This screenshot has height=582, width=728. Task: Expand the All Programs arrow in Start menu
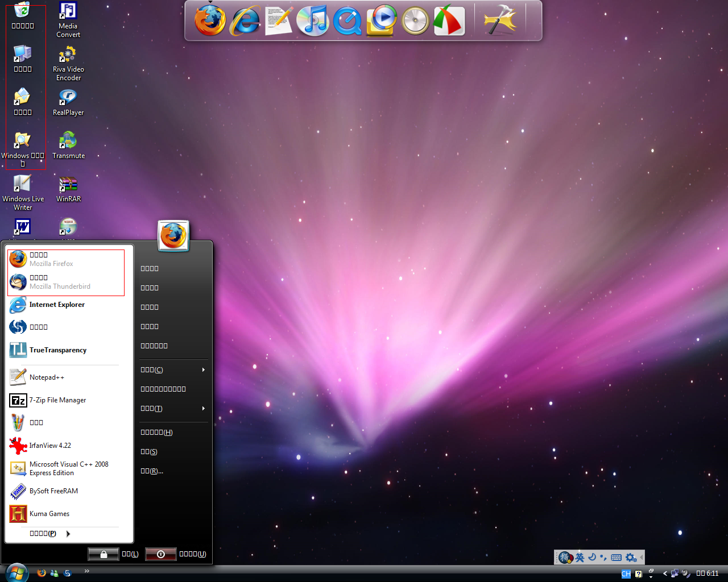[x=68, y=534]
